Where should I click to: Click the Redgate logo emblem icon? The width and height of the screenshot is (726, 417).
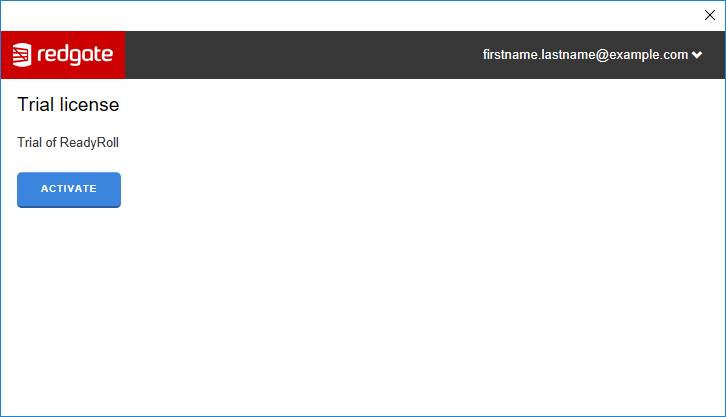(22, 55)
